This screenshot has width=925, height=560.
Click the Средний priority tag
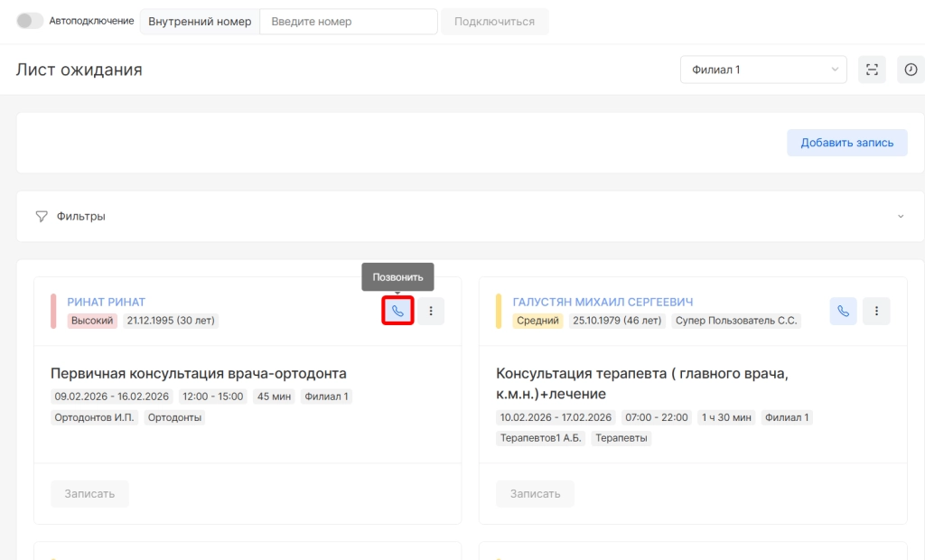(537, 321)
